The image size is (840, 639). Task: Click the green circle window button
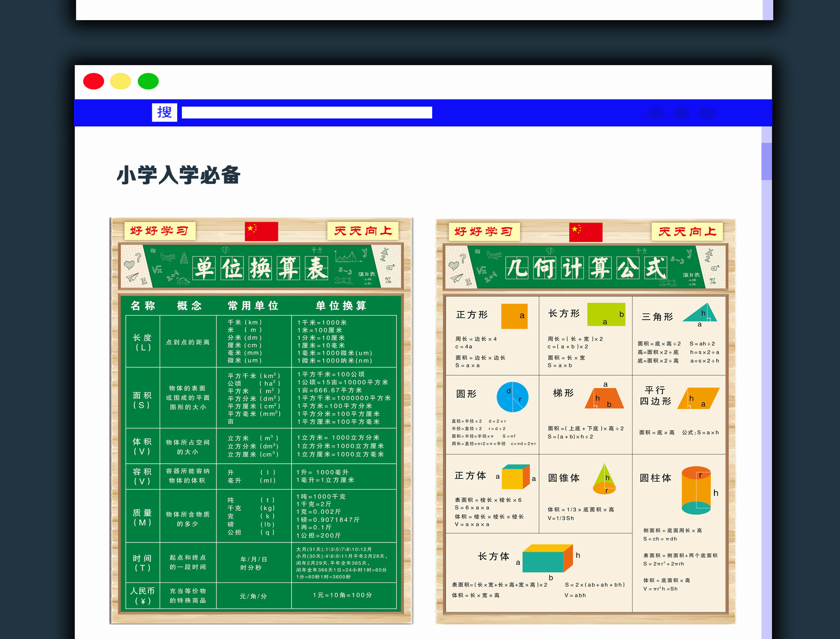(x=148, y=81)
